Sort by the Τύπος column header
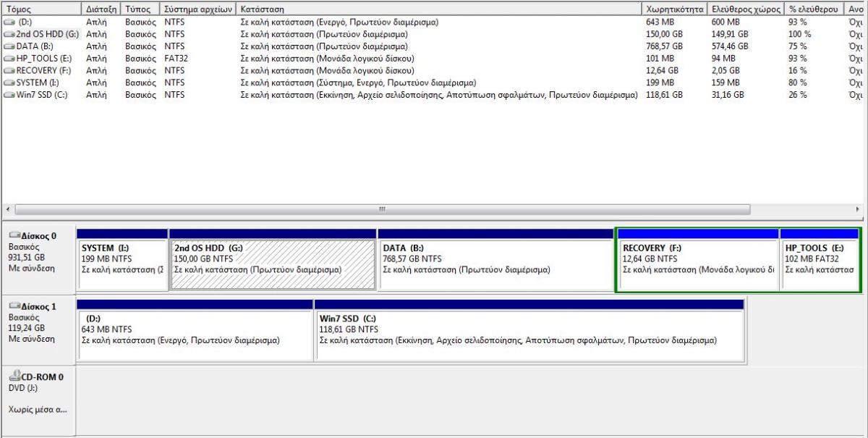Screen dimensions: 868x438 click(x=141, y=9)
